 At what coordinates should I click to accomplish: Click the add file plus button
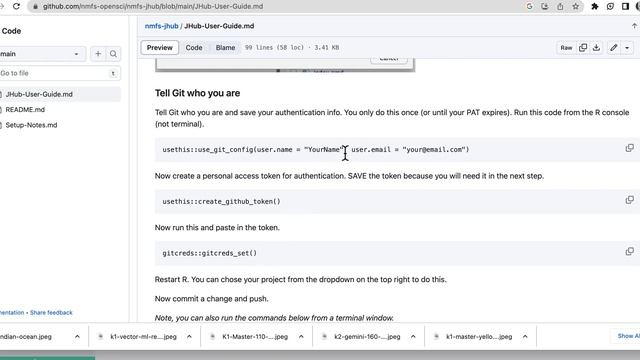[x=98, y=54]
